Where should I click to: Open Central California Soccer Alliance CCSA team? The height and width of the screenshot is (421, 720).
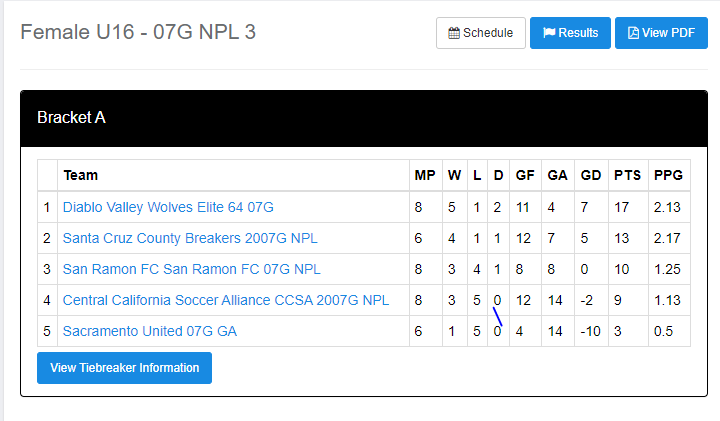click(x=226, y=301)
